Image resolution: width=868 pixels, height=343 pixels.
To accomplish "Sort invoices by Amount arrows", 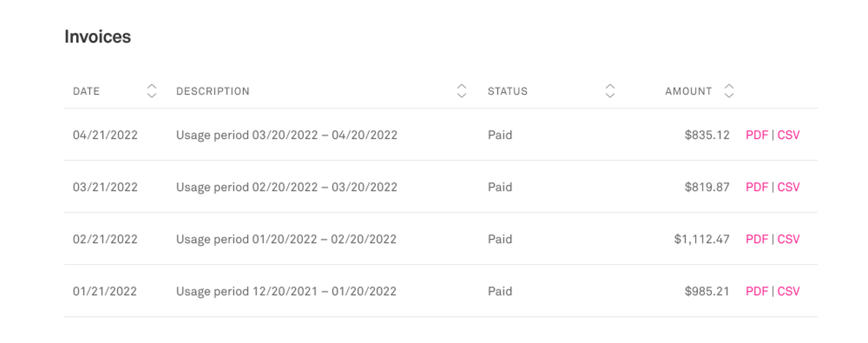I will [729, 91].
